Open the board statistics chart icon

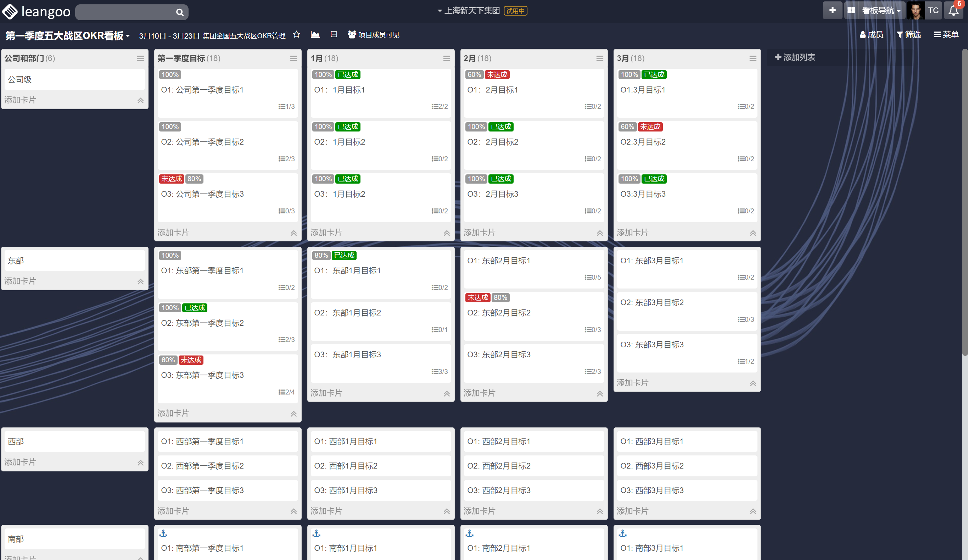(x=315, y=35)
